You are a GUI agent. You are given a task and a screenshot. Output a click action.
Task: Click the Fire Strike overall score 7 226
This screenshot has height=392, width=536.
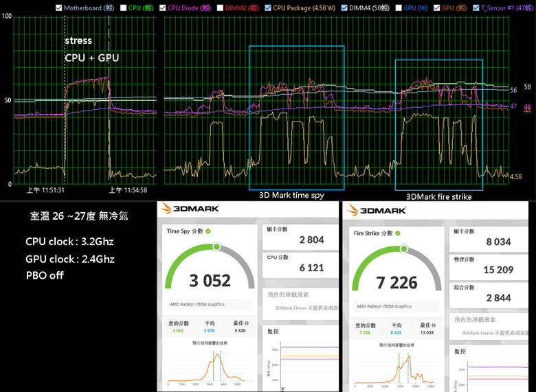397,283
